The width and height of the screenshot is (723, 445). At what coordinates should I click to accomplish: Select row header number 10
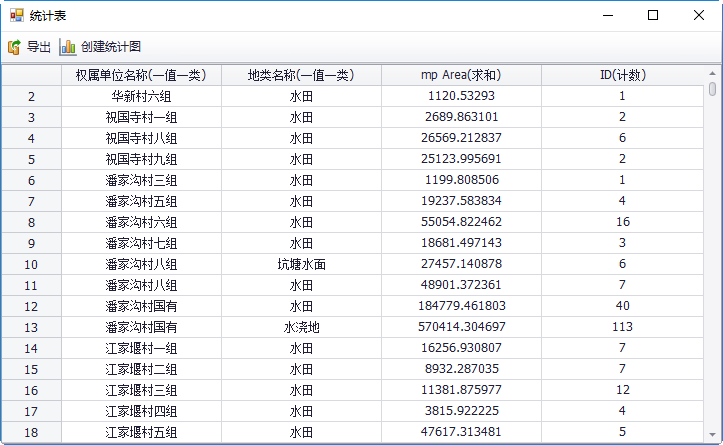tap(31, 265)
